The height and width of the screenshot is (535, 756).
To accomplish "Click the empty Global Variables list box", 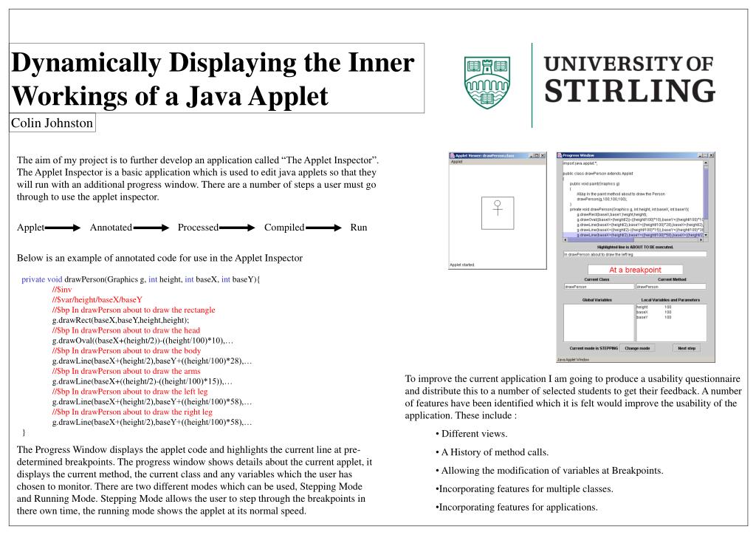I will pyautogui.click(x=599, y=323).
